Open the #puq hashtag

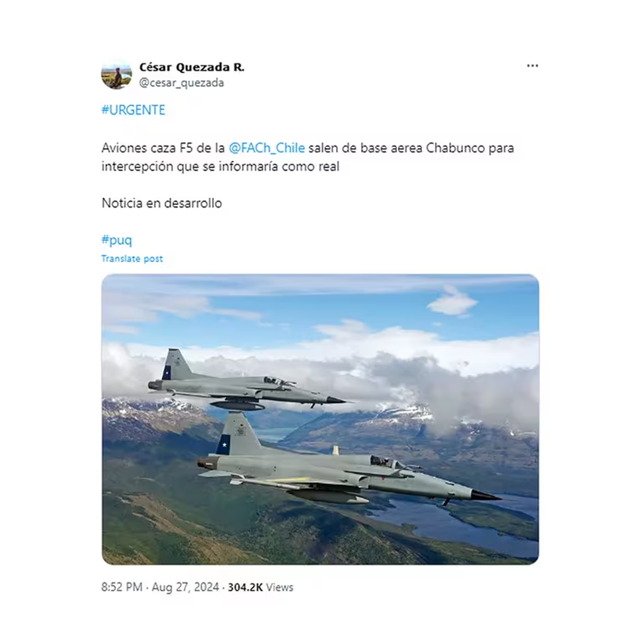(116, 240)
